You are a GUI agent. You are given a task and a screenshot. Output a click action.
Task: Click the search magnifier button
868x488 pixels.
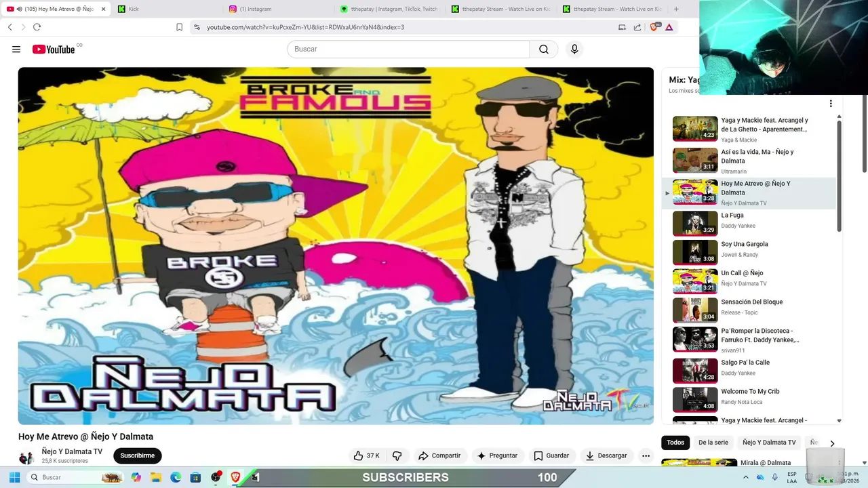[x=544, y=49]
